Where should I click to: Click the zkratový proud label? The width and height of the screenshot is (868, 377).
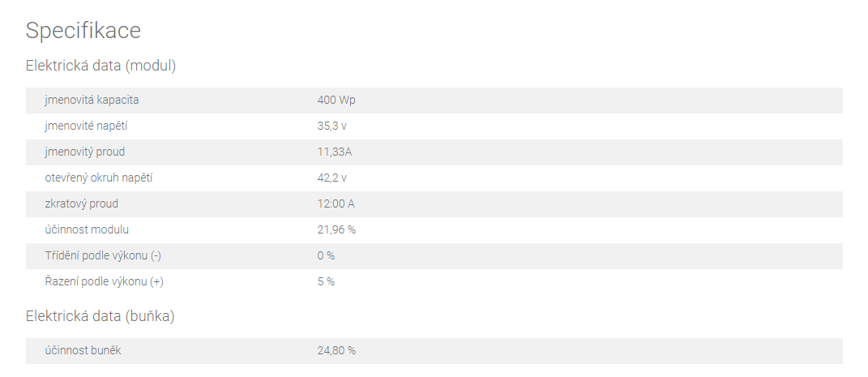click(x=81, y=203)
